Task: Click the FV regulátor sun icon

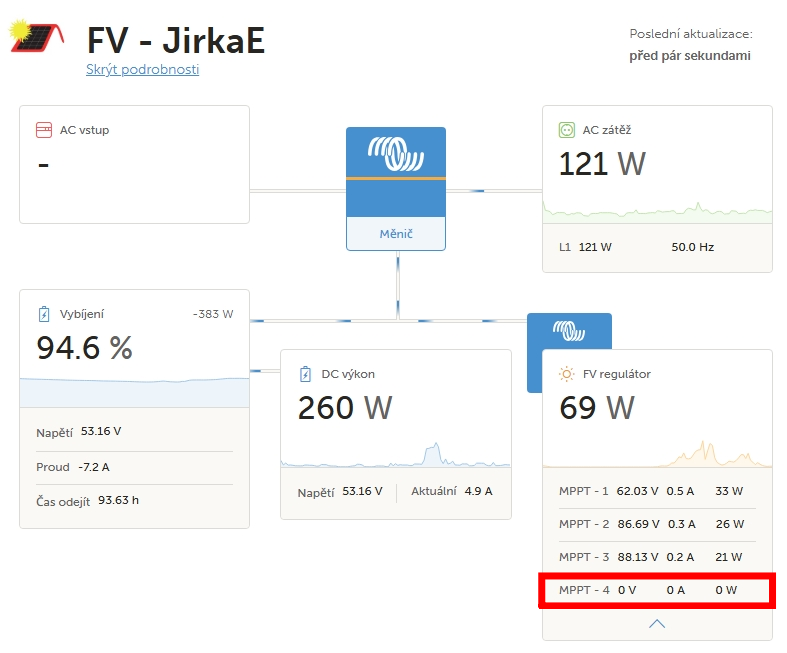Action: coord(567,374)
